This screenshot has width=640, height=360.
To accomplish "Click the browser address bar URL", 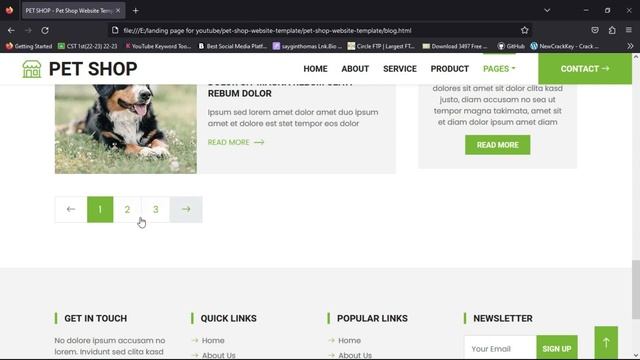I will pos(267,30).
